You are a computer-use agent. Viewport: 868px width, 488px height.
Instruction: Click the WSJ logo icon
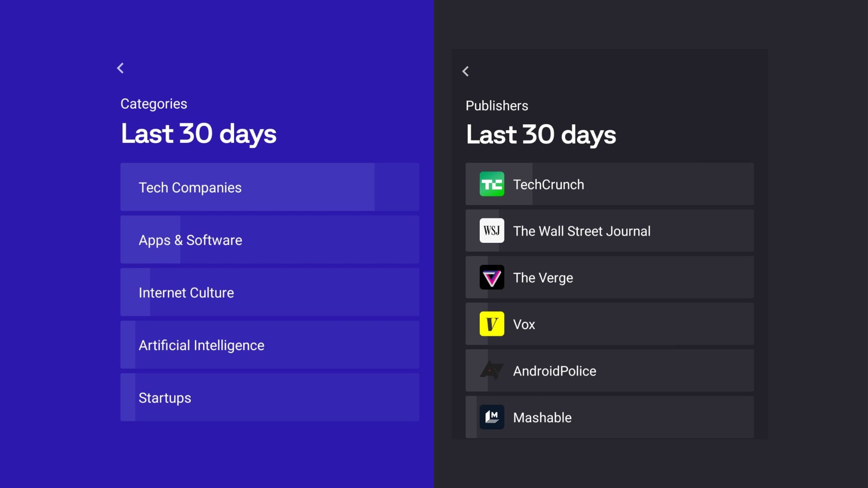tap(492, 230)
